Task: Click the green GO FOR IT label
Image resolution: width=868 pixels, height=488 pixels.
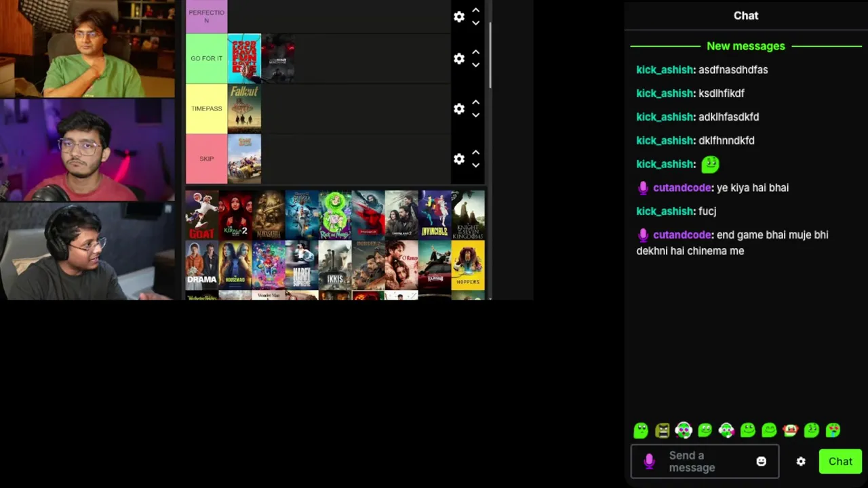Action: 207,58
